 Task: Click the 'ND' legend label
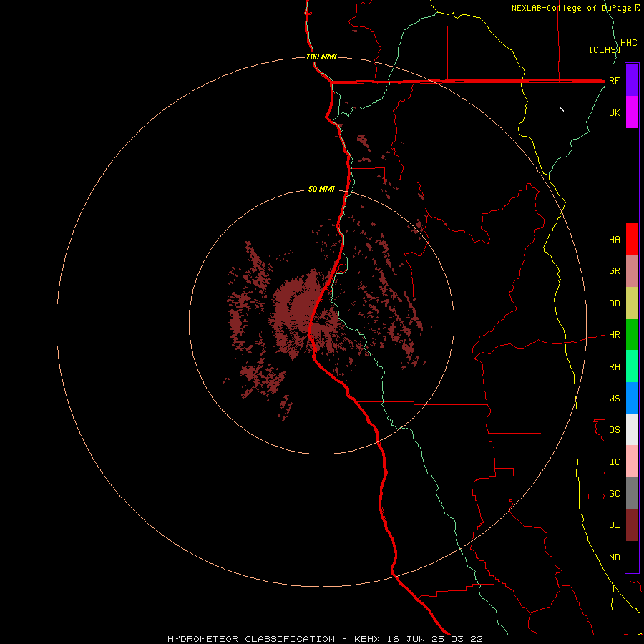[x=615, y=557]
